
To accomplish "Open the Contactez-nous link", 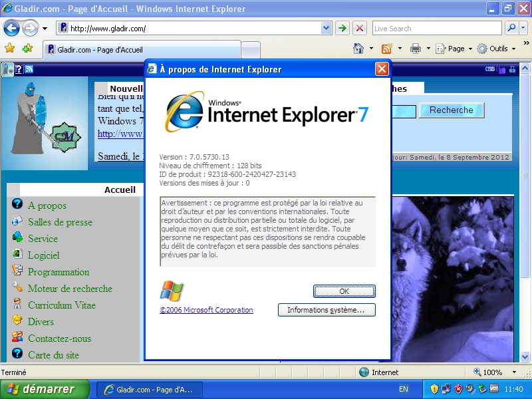I will (x=59, y=338).
